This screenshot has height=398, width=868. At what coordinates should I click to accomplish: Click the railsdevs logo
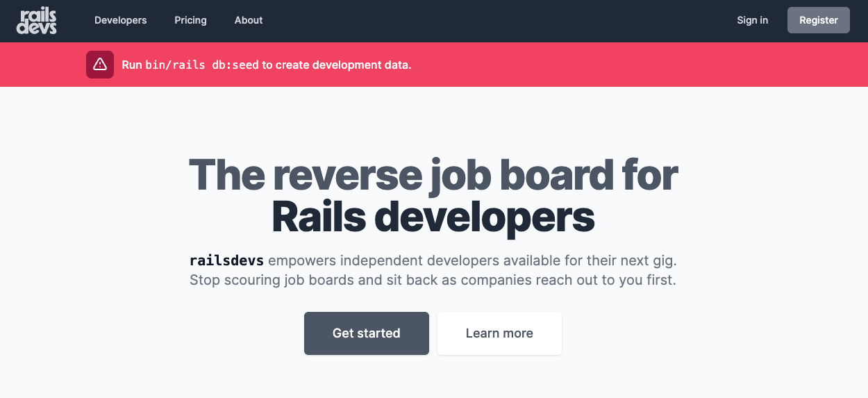point(37,21)
